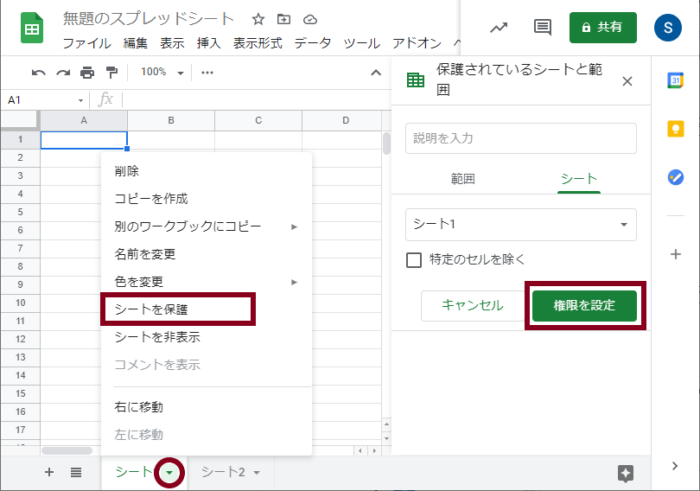Click the undo arrow icon

point(39,72)
